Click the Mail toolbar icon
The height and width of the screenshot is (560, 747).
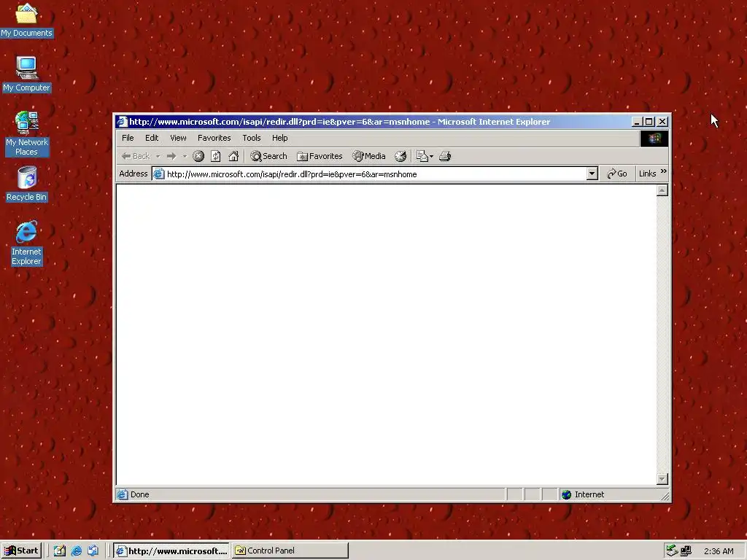[422, 156]
